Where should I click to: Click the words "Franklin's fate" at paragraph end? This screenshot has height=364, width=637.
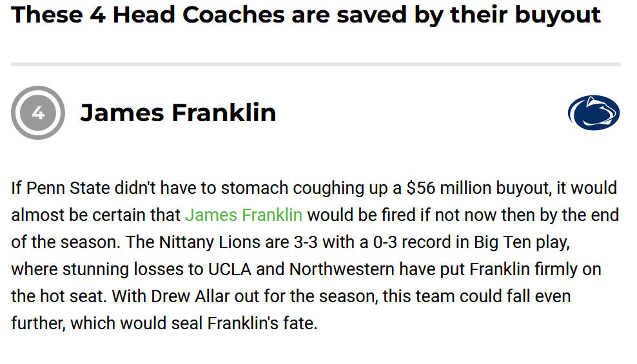(x=262, y=323)
